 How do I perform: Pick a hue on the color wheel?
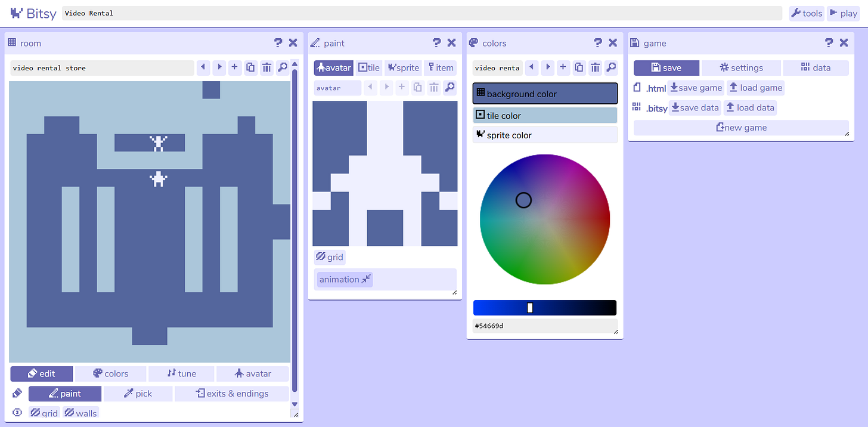[545, 219]
